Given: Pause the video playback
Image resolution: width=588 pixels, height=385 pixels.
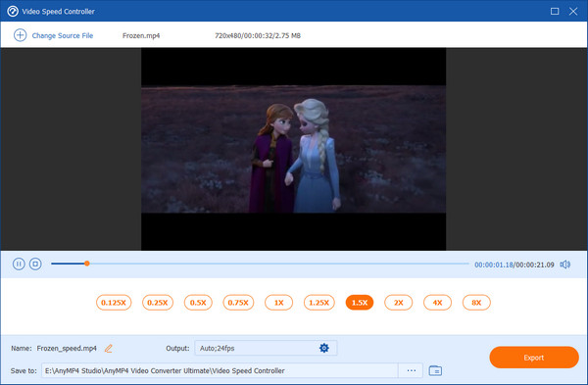Looking at the screenshot, I should [19, 264].
